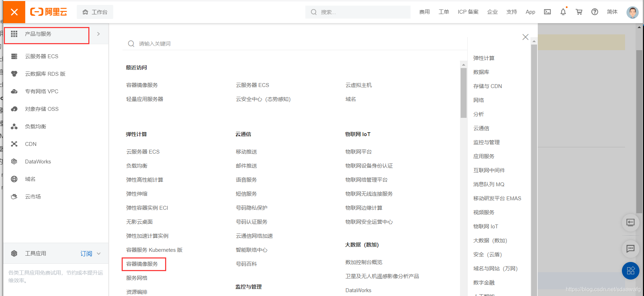Jump to 弹性计算 category on right
The height and width of the screenshot is (296, 644).
point(484,58)
